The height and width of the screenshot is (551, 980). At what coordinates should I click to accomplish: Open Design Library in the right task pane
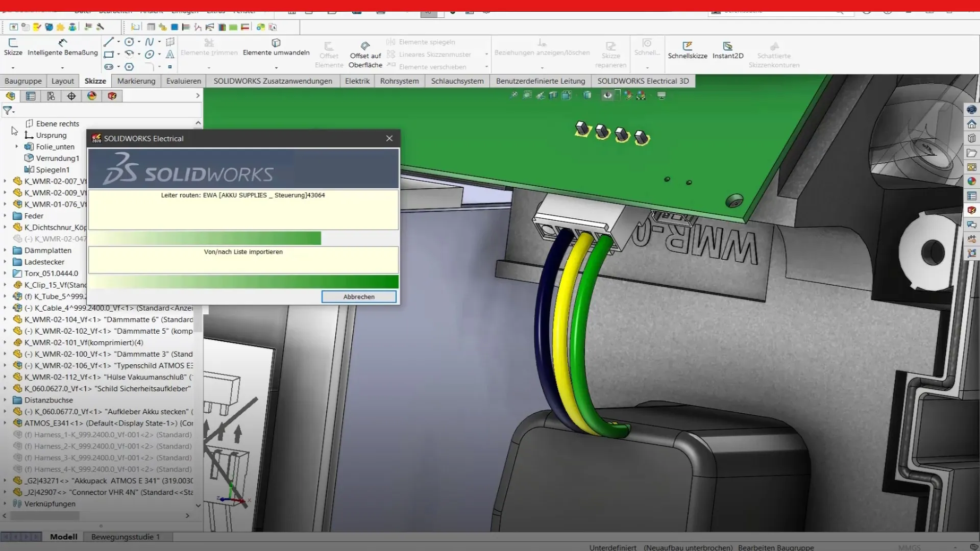click(x=971, y=138)
